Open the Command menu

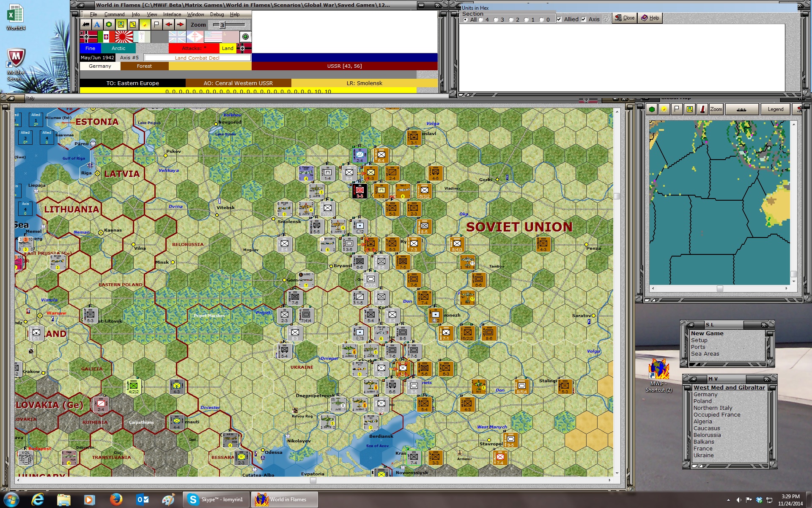click(114, 14)
